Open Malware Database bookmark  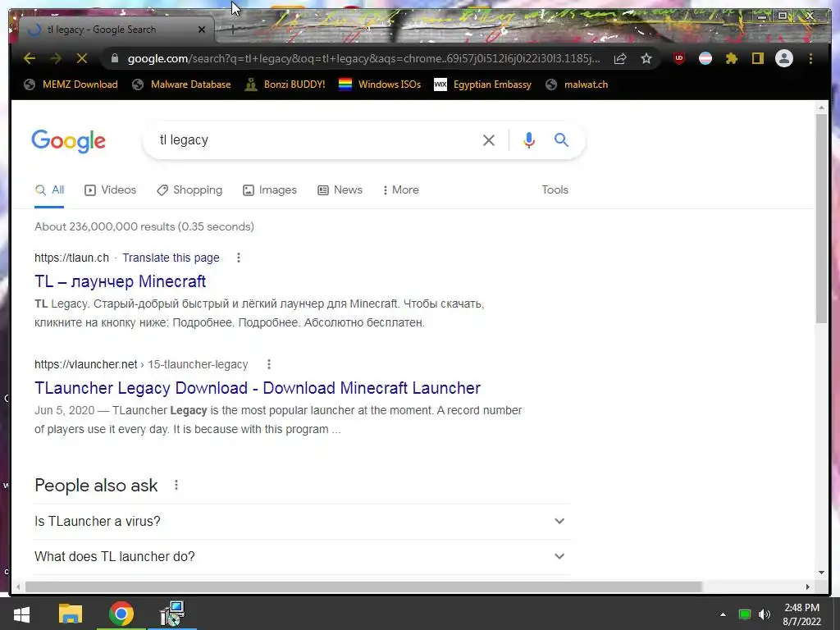click(181, 84)
